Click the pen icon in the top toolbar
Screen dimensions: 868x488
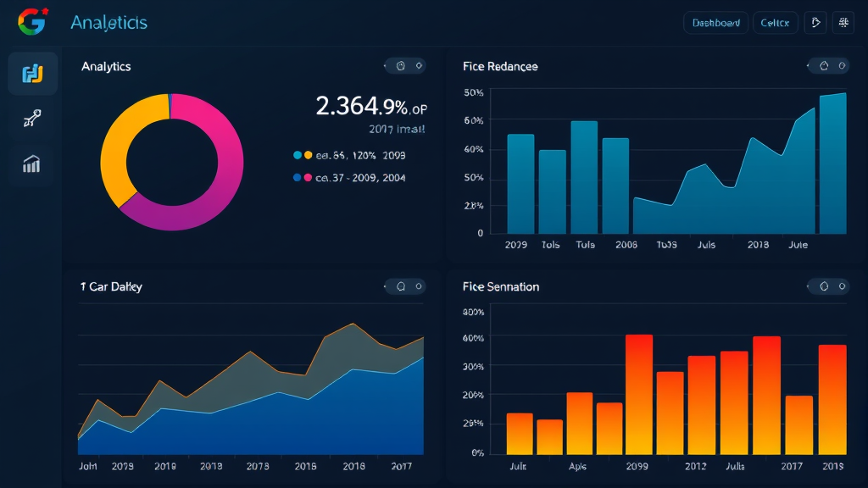(815, 22)
